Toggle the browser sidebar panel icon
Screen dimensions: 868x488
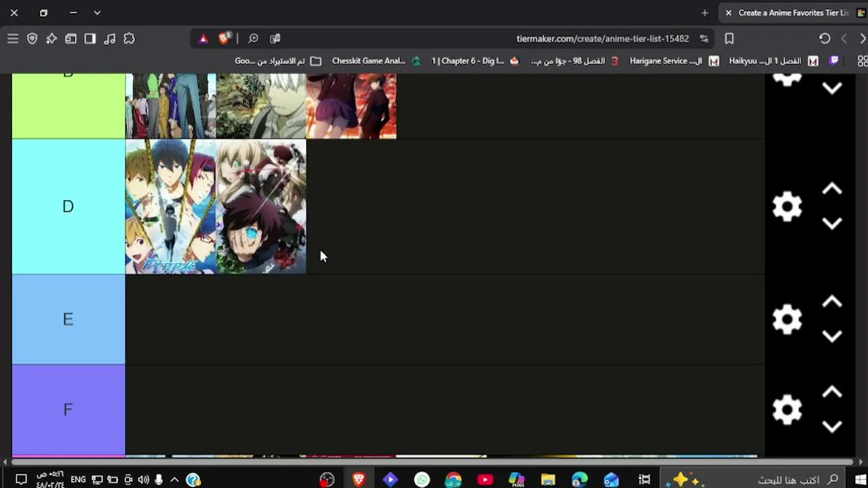(x=90, y=39)
